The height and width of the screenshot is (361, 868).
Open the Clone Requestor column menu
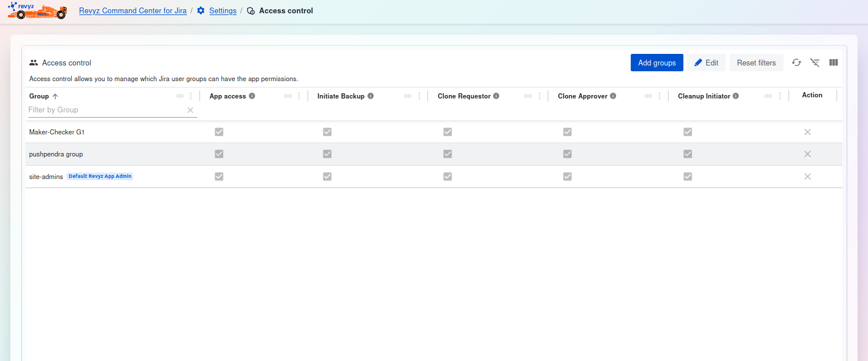point(539,96)
